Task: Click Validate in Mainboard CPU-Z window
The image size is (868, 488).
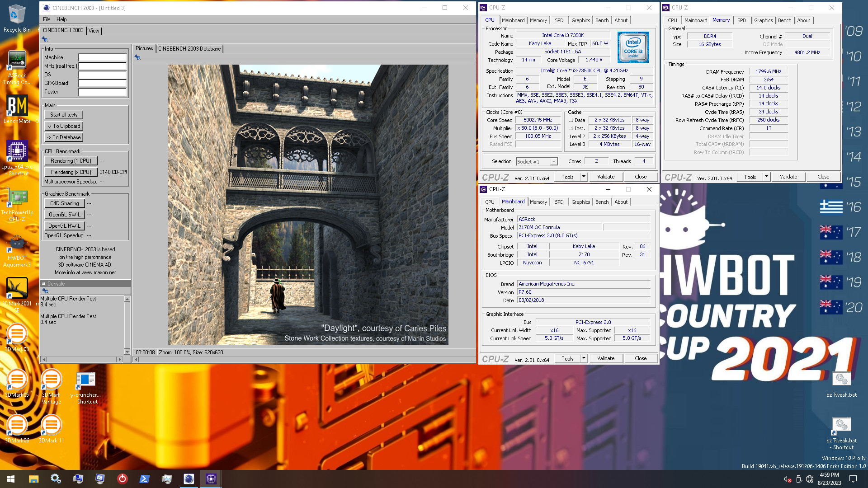Action: (x=606, y=358)
